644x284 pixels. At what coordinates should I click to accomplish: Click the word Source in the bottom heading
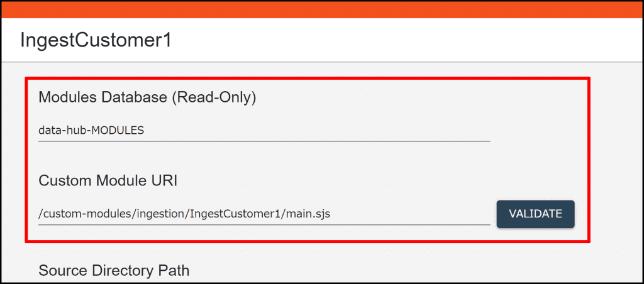coord(62,271)
